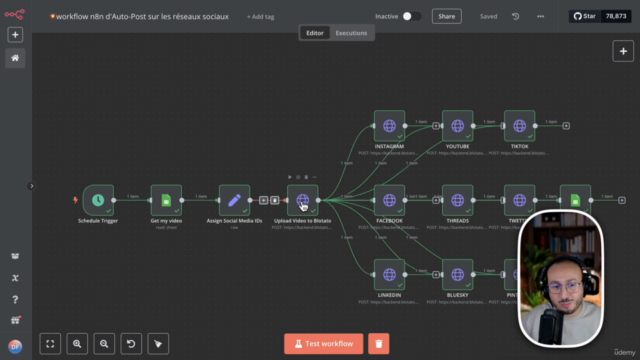Screen dimensions: 640x360
Task: Switch to the Editor tab
Action: click(315, 33)
